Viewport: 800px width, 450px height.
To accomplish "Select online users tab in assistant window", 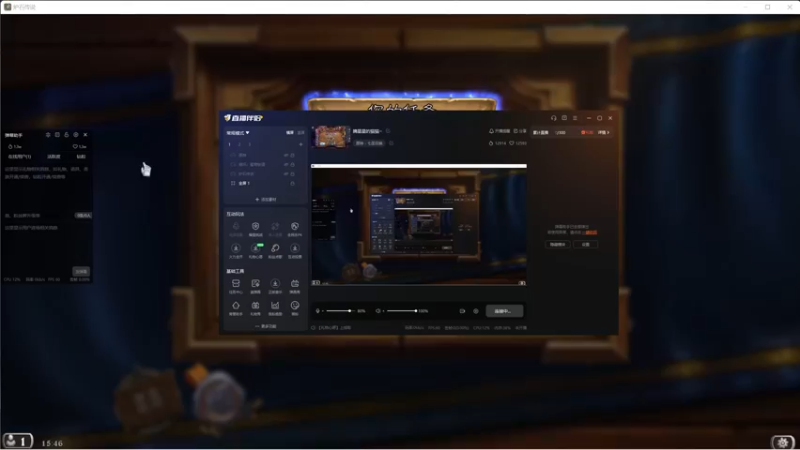I will [x=19, y=157].
